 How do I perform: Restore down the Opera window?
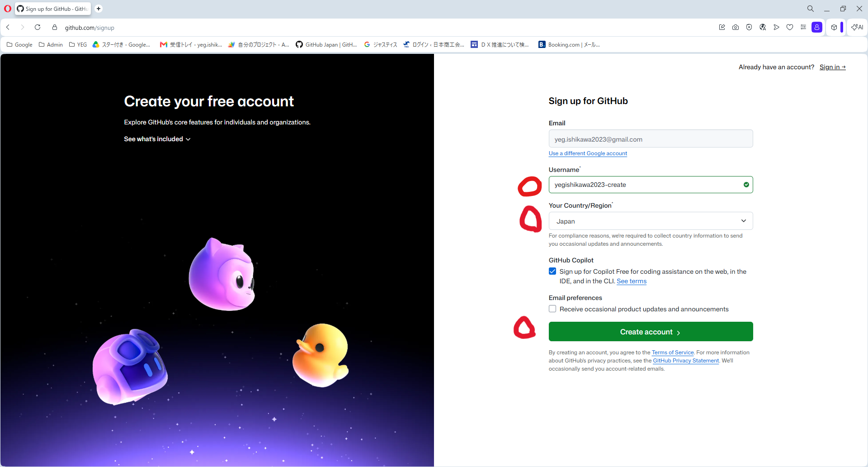point(843,9)
